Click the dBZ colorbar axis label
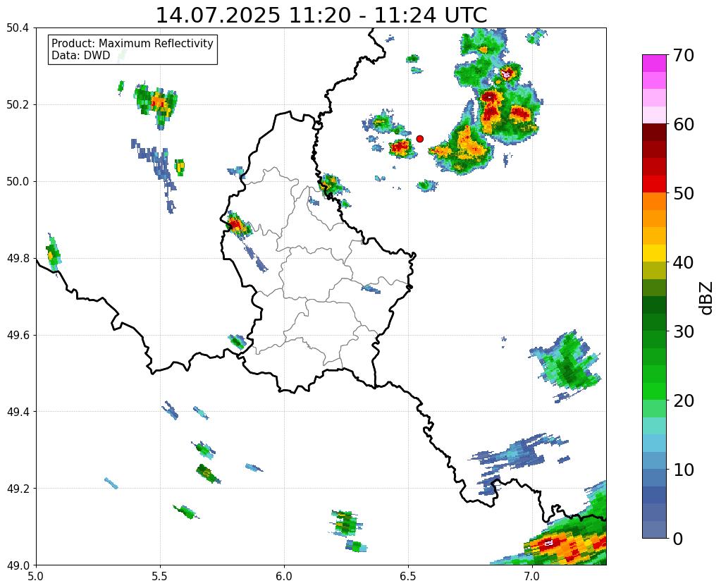 pos(707,298)
